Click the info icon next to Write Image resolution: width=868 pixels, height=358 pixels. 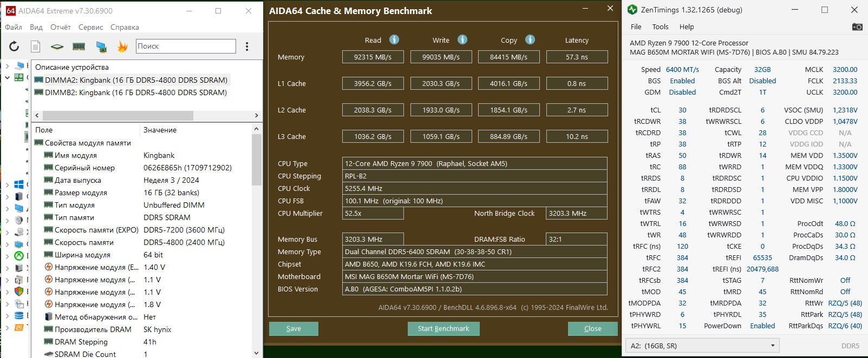[x=462, y=39]
